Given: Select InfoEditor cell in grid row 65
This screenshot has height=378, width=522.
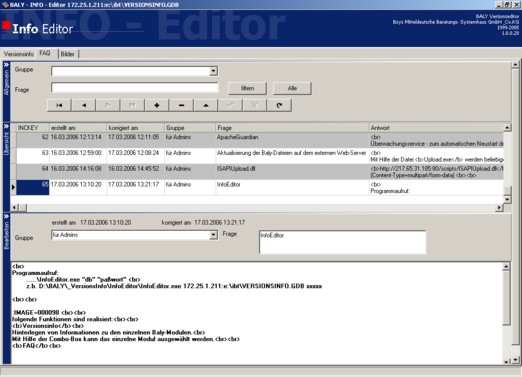Looking at the screenshot, I should coord(292,187).
